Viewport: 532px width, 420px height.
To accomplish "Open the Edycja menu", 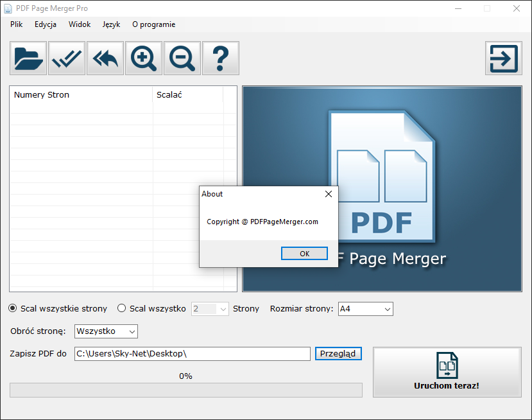I will (x=46, y=24).
